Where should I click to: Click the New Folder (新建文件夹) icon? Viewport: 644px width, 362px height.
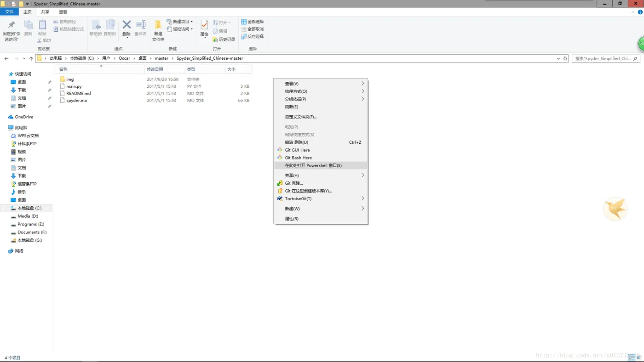(x=158, y=25)
